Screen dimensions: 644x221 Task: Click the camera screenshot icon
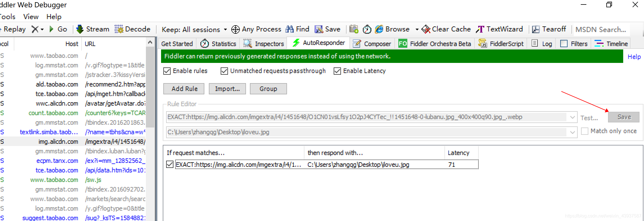[354, 29]
